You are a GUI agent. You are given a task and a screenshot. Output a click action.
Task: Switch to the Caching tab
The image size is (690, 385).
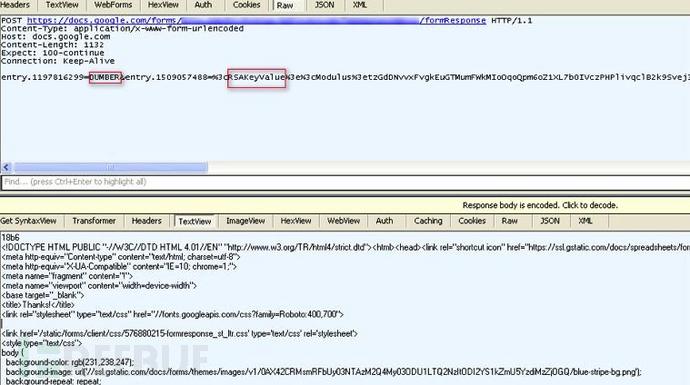[x=428, y=221]
